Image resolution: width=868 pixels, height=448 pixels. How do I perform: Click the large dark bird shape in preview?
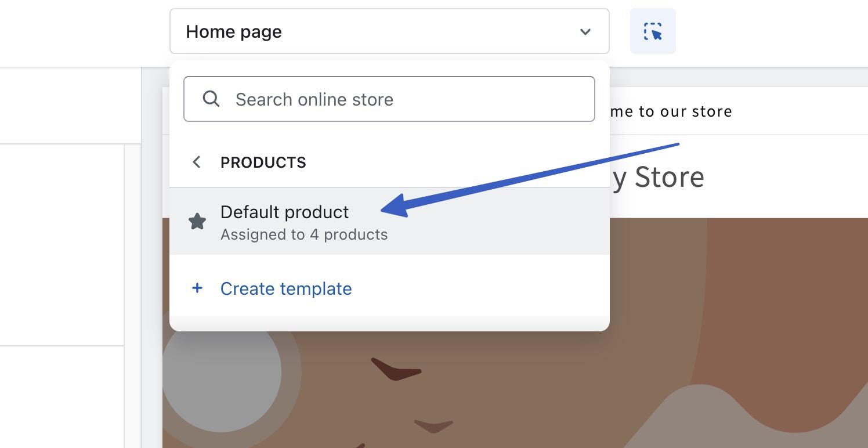395,370
